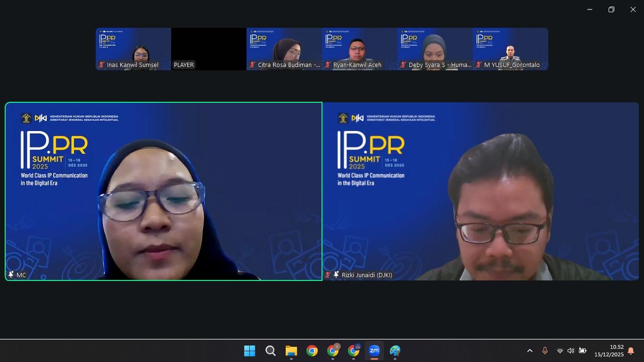Click muted mic icon on Rizki Junaidi's video
Image resolution: width=644 pixels, height=362 pixels.
point(328,275)
